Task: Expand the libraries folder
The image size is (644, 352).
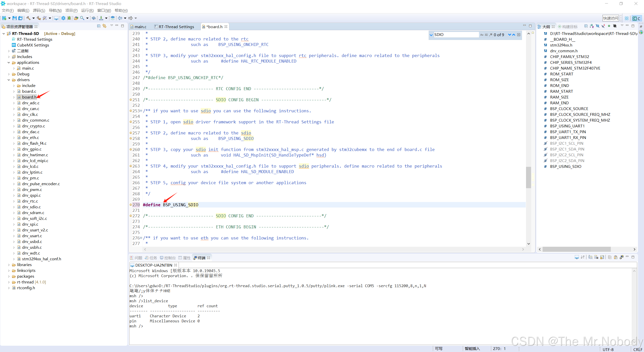Action: coord(9,265)
